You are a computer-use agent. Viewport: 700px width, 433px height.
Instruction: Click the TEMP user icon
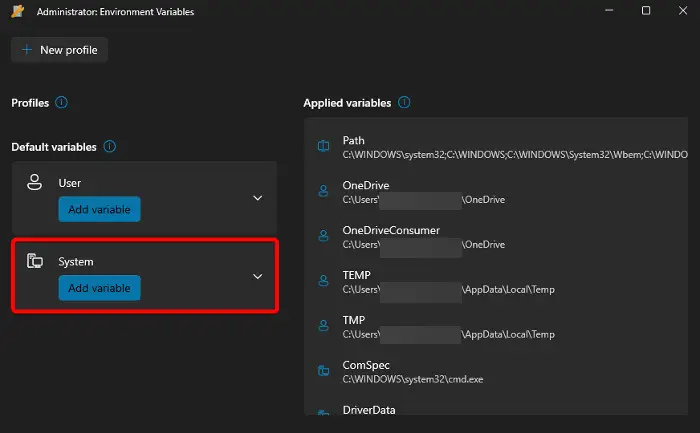coord(323,281)
